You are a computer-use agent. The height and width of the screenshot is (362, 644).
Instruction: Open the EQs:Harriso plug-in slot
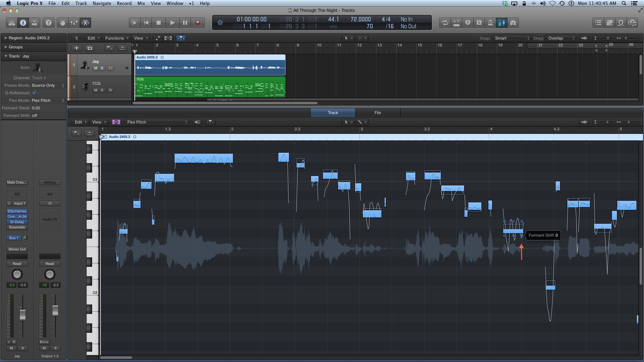click(17, 211)
